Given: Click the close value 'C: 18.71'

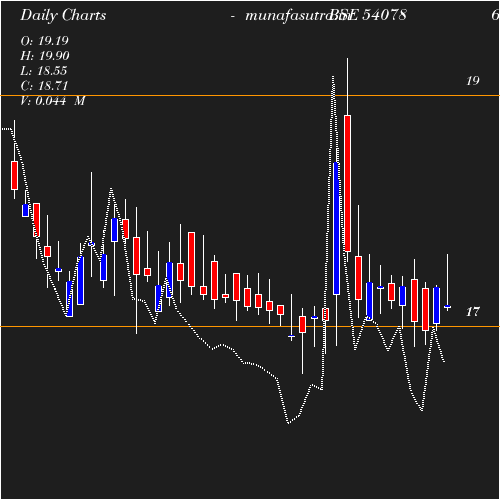Looking at the screenshot, I should coord(44,86).
